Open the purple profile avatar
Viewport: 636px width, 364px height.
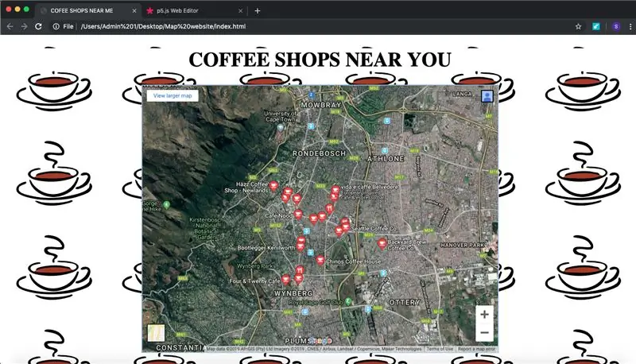616,26
